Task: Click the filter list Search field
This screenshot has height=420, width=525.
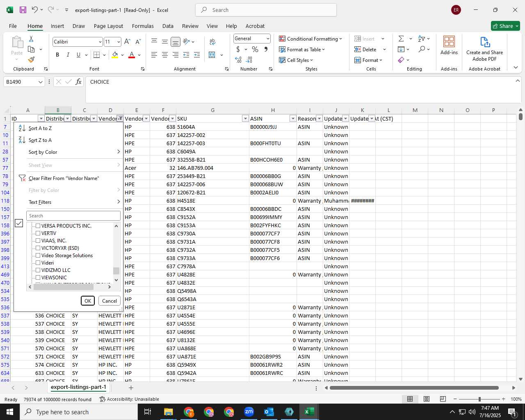Action: (73, 216)
